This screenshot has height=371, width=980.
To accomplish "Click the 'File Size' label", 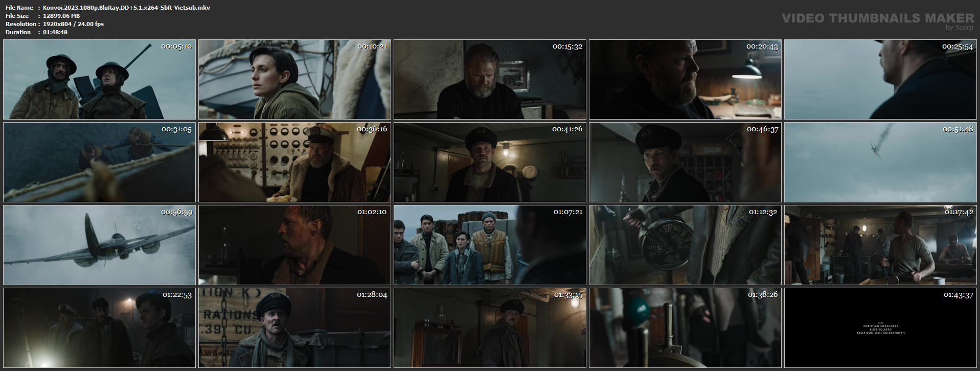I will [17, 16].
